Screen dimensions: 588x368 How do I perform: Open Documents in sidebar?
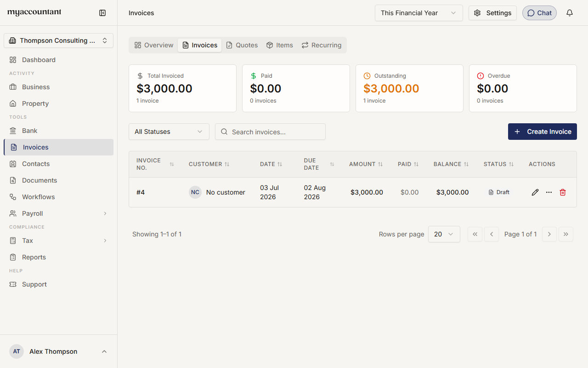coord(58,180)
